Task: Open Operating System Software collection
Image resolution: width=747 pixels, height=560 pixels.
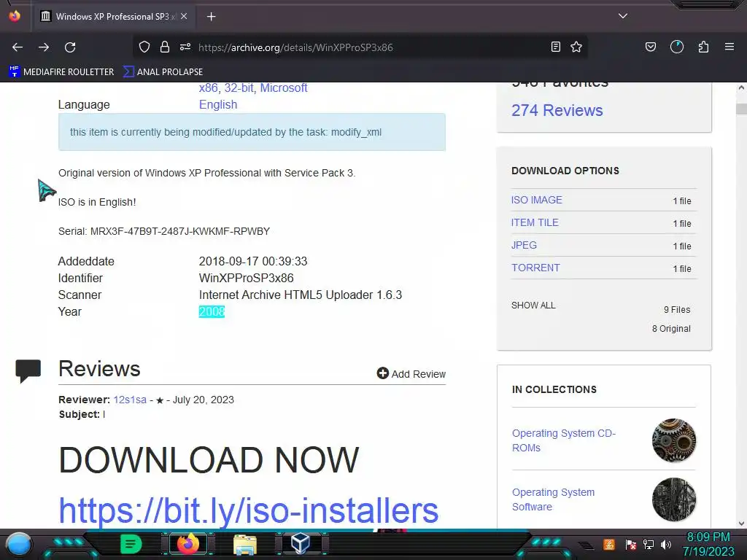Action: (x=553, y=499)
